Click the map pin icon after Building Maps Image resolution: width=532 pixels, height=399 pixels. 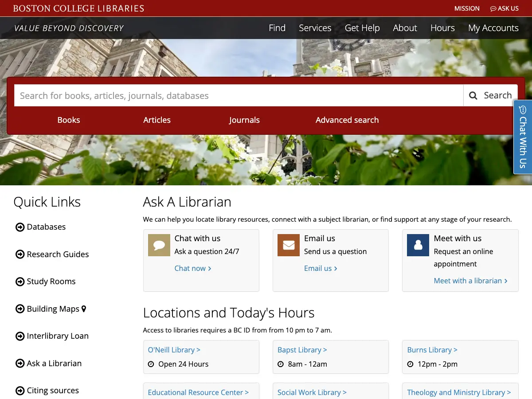click(84, 309)
